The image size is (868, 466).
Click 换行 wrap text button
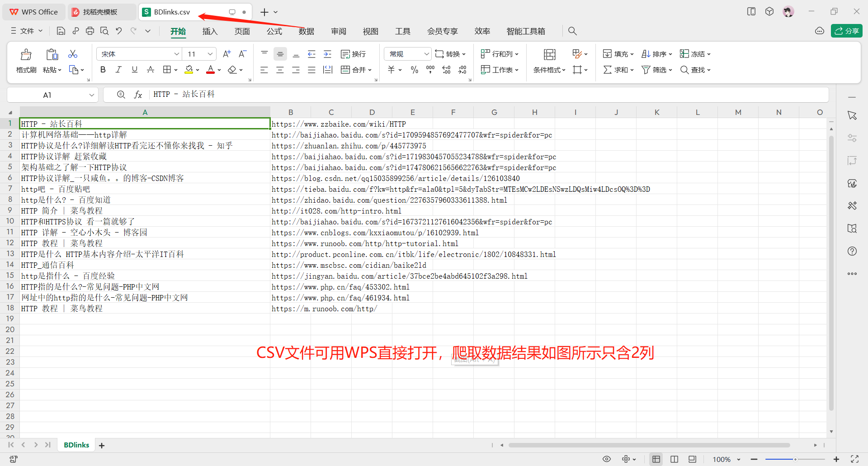(x=353, y=54)
